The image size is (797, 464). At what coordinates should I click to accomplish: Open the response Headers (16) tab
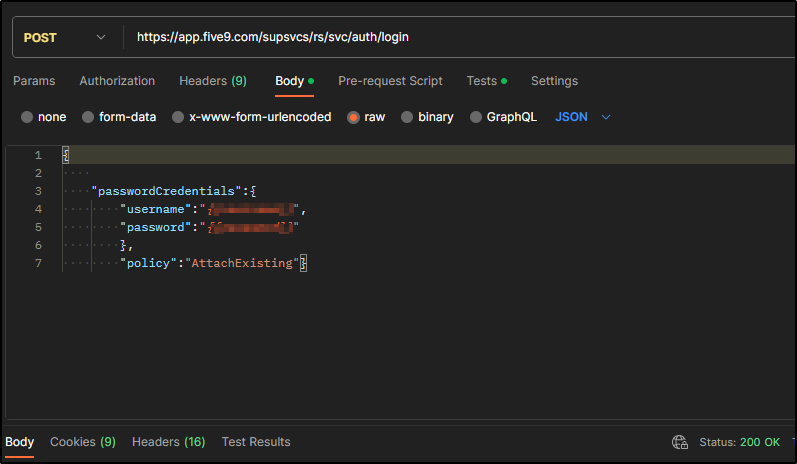[x=168, y=442]
